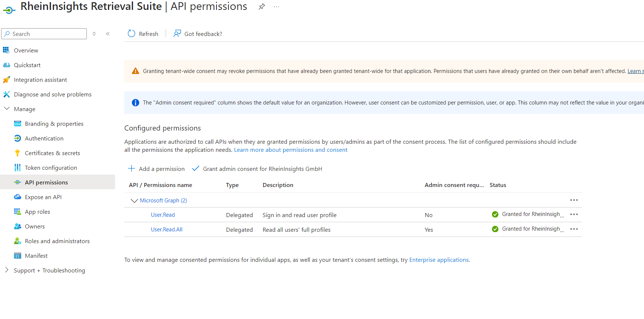Image resolution: width=644 pixels, height=319 pixels.
Task: Click Learn more link in warning banner
Action: point(636,71)
